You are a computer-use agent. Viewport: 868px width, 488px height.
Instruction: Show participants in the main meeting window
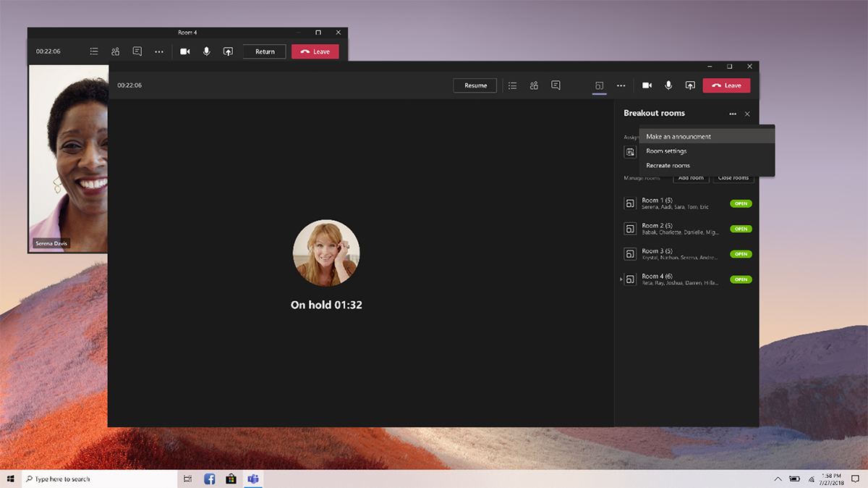534,85
